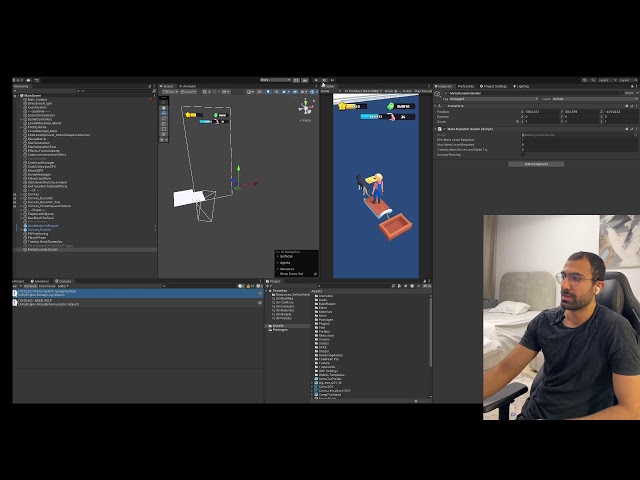Toggle error messages counter in Console
Screen dimensions: 640x480
(x=259, y=286)
